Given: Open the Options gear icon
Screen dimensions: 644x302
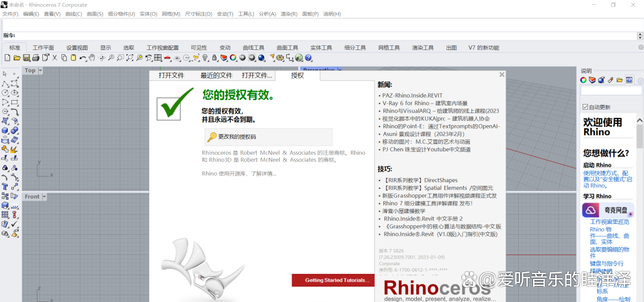Looking at the screenshot, I should [x=280, y=58].
